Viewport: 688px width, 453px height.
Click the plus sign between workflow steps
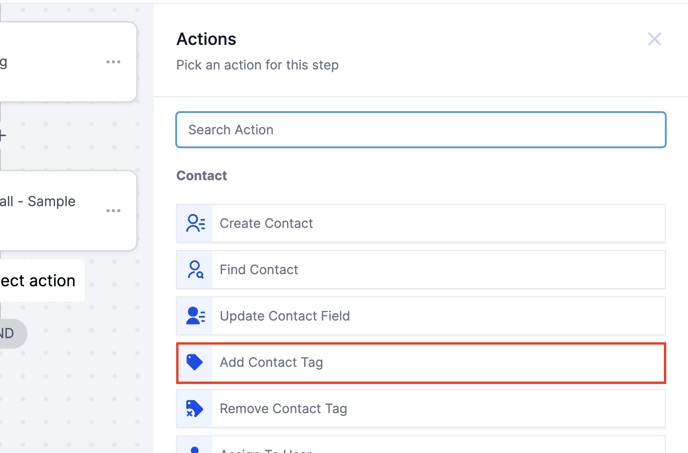(x=3, y=136)
